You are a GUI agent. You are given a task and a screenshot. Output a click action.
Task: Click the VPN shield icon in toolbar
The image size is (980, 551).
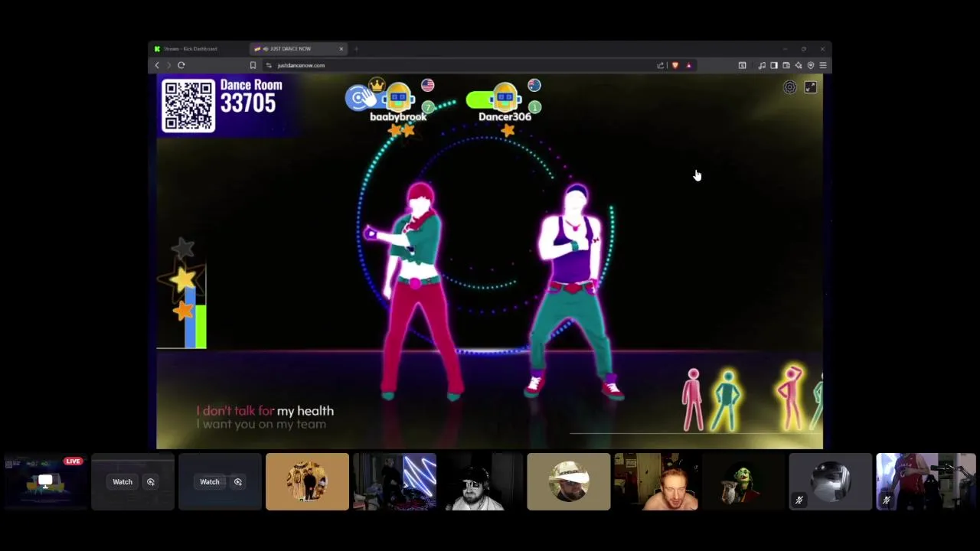pos(811,65)
